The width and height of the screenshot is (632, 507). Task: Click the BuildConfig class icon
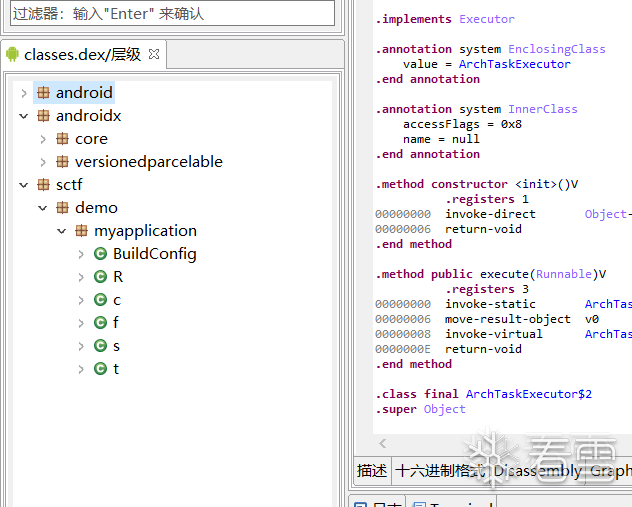coord(100,254)
